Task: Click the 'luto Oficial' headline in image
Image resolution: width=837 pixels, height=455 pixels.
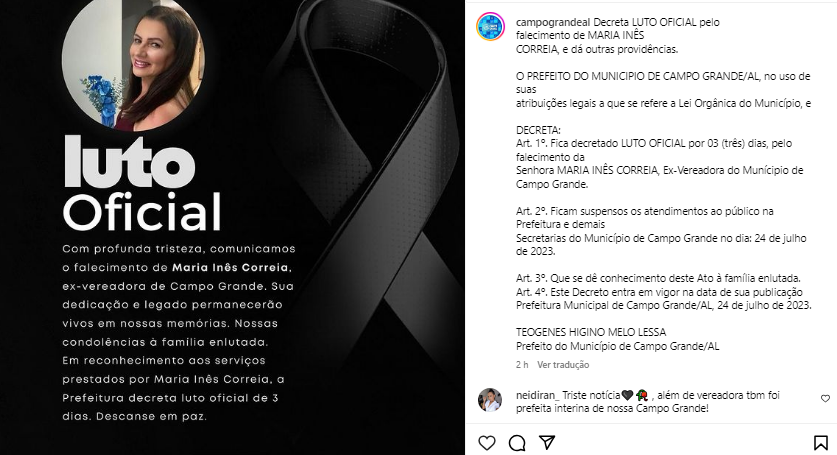Action: [x=142, y=184]
